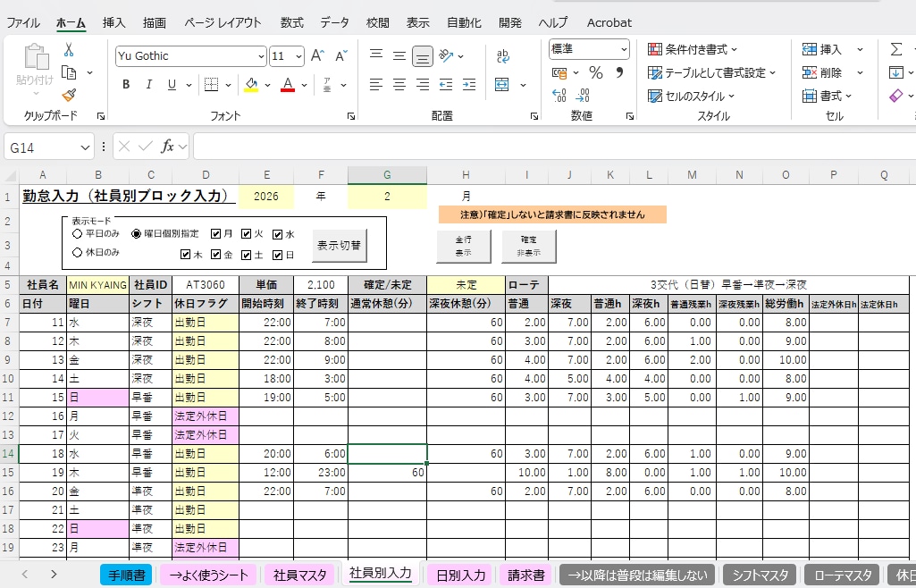Click the 全行表示 button
This screenshot has width=916, height=588.
click(464, 246)
